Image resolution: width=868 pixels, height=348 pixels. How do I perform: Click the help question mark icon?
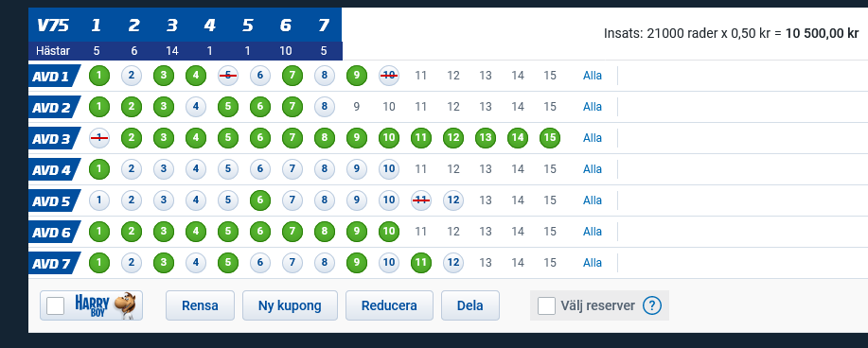(x=652, y=305)
